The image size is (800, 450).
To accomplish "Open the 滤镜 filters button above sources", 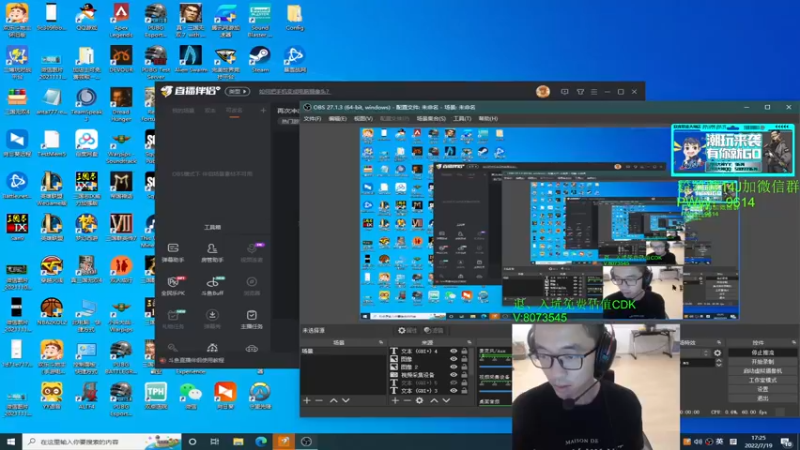I will pyautogui.click(x=433, y=331).
